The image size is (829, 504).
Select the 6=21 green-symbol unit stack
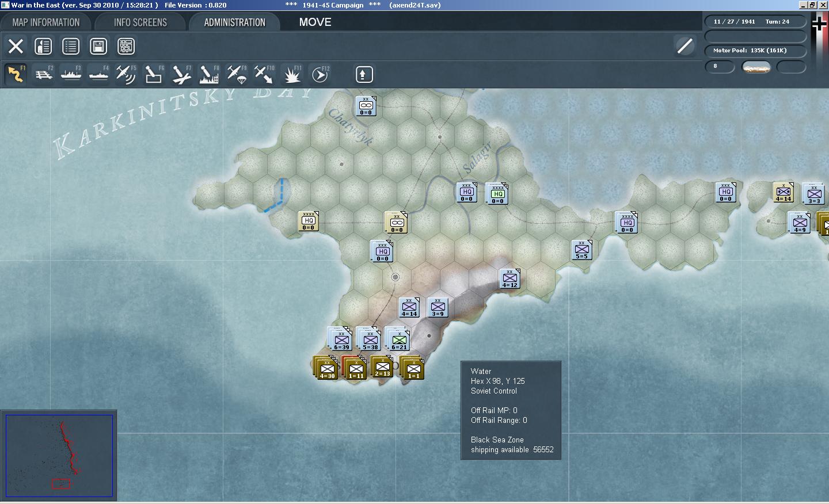point(398,339)
